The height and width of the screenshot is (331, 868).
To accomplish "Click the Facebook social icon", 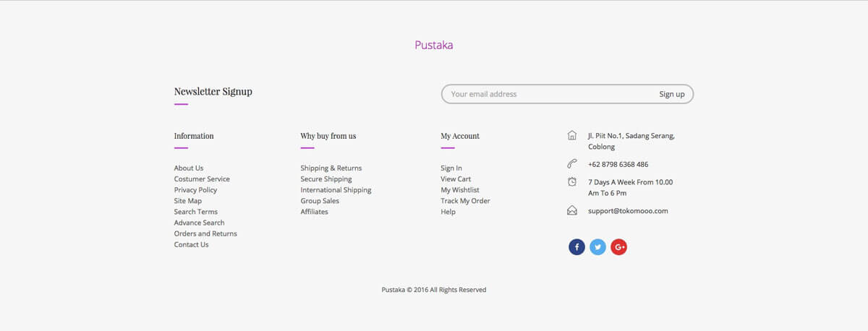I will 576,247.
